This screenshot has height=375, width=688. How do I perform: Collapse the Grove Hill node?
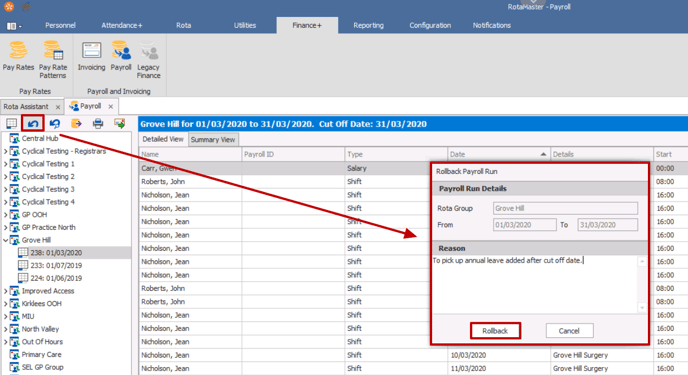tap(5, 240)
